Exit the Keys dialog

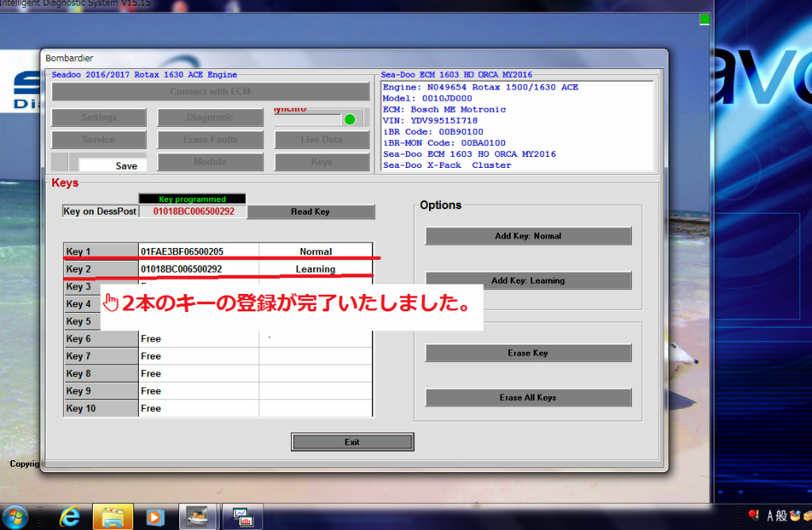tap(352, 442)
